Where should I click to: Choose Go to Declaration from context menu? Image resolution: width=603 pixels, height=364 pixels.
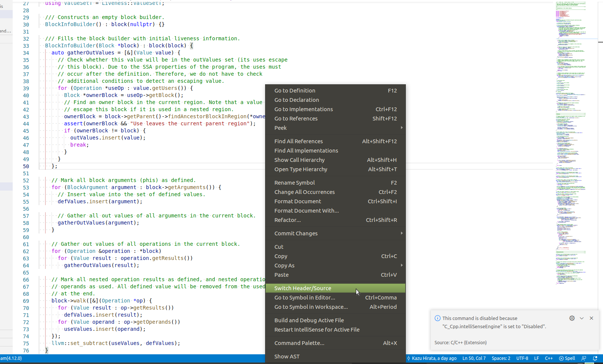[x=335, y=100]
